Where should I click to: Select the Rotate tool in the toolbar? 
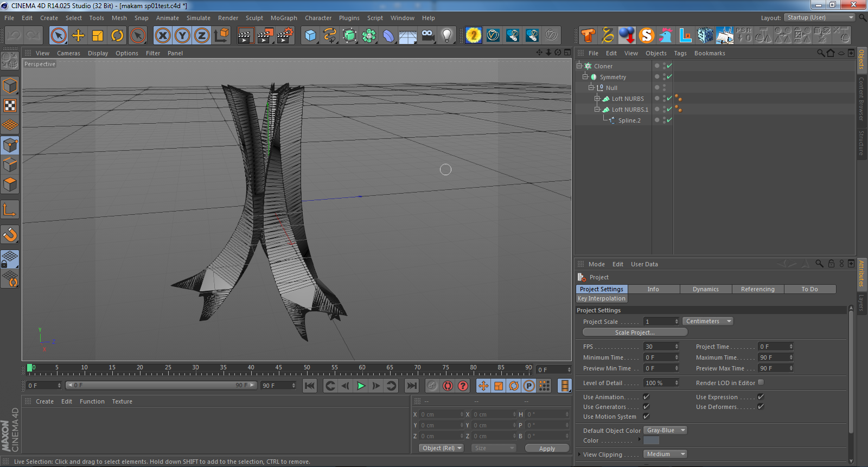[117, 36]
